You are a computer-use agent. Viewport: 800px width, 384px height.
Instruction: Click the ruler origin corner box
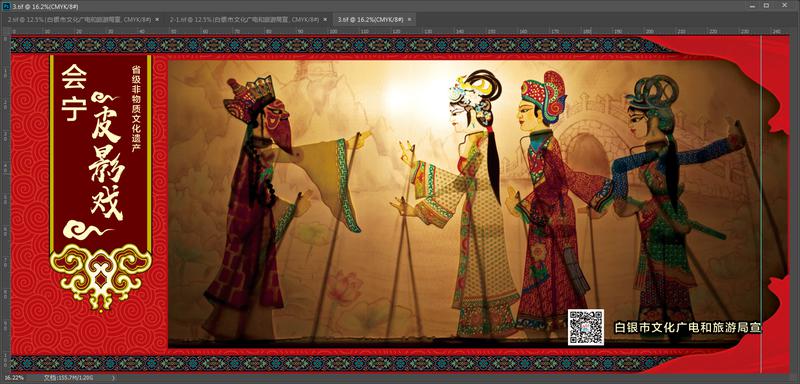[6, 31]
